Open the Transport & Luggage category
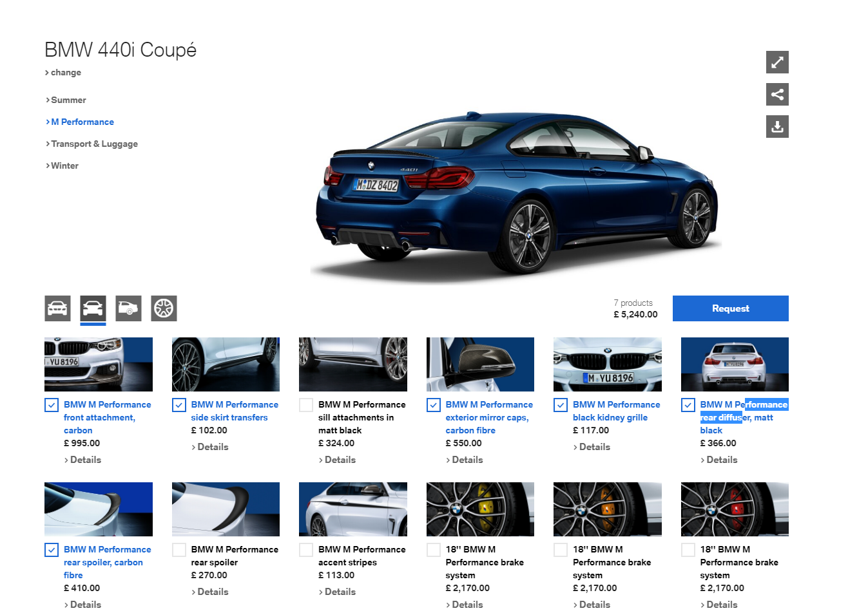 [92, 144]
